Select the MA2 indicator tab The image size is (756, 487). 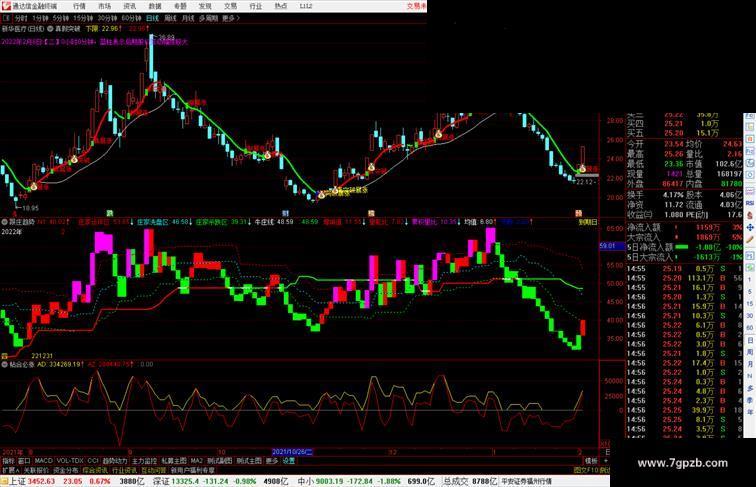click(x=197, y=461)
